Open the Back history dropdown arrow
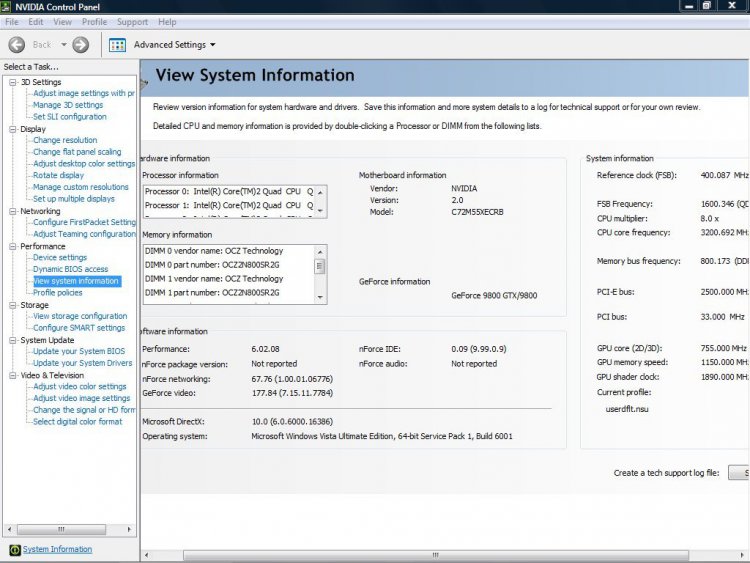The height and width of the screenshot is (563, 750). point(64,45)
